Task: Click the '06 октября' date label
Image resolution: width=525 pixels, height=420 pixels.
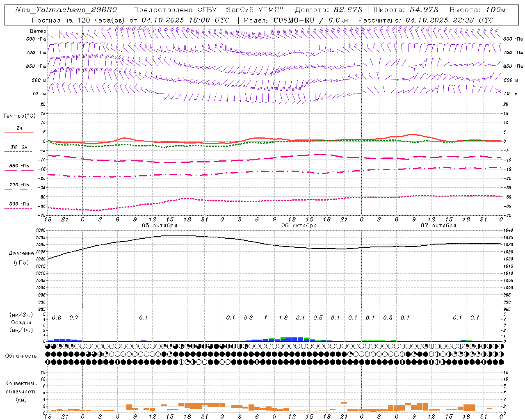Action: tap(299, 226)
